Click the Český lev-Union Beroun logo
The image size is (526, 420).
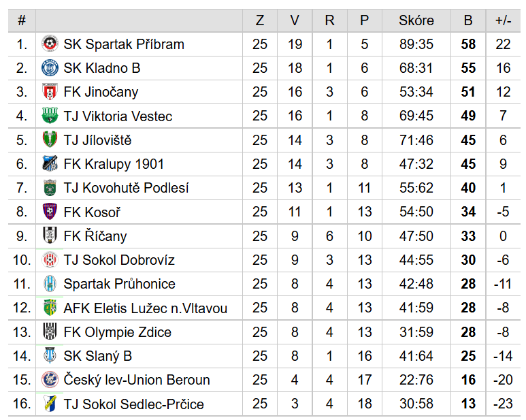tap(50, 380)
